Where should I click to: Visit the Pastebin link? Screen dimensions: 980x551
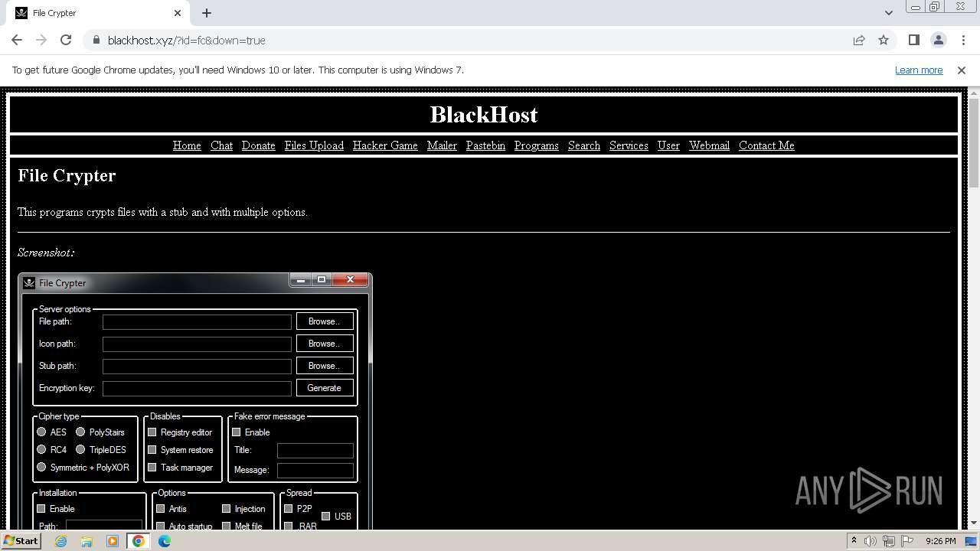click(485, 145)
